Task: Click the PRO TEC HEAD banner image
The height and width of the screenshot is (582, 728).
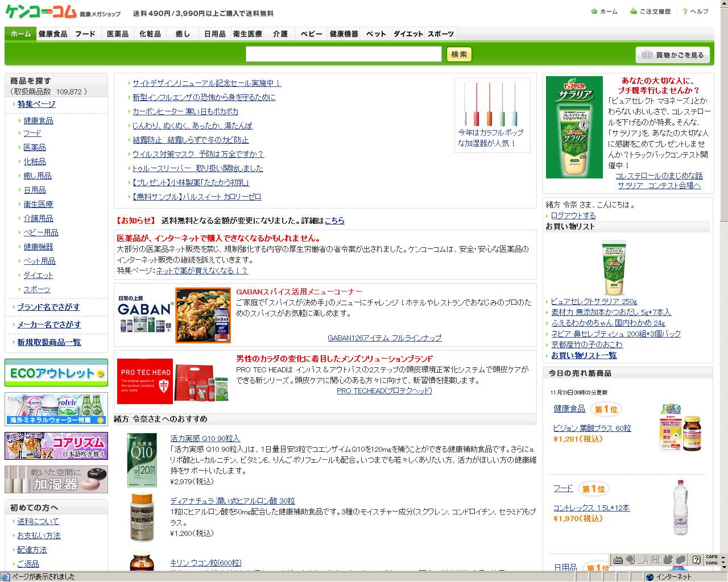Action: 174,382
